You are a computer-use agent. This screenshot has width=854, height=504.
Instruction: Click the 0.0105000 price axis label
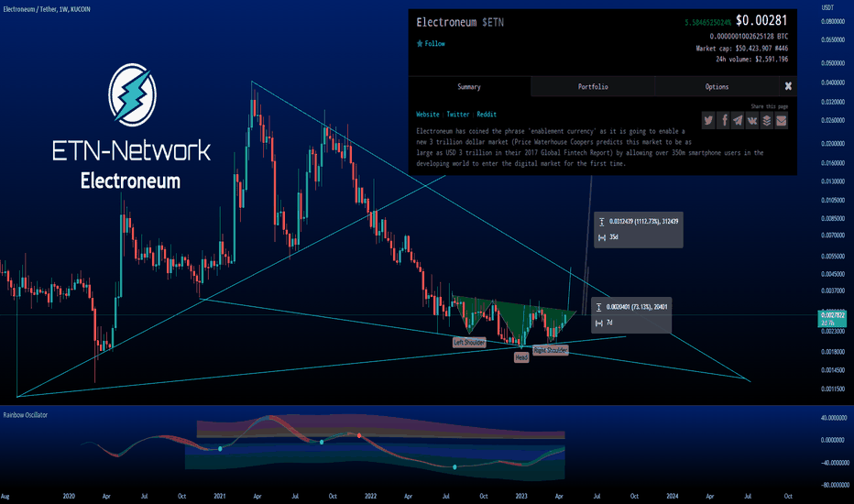(x=833, y=200)
